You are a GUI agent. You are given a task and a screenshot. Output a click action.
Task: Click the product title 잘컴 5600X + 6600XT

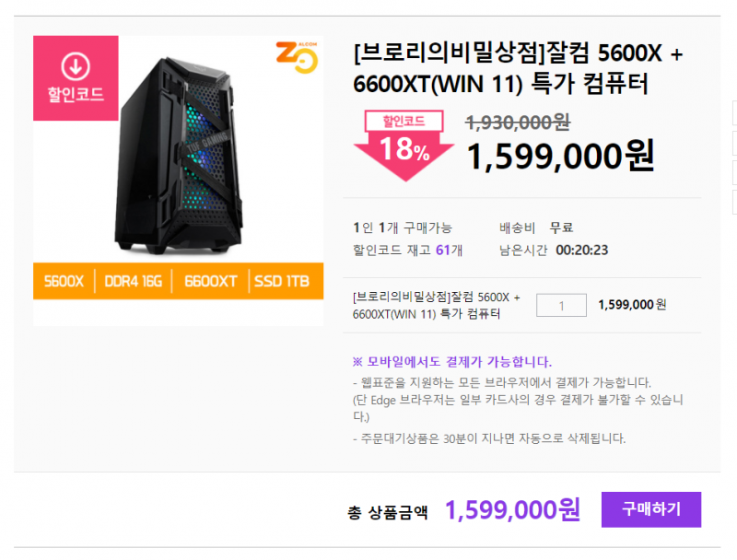(518, 68)
